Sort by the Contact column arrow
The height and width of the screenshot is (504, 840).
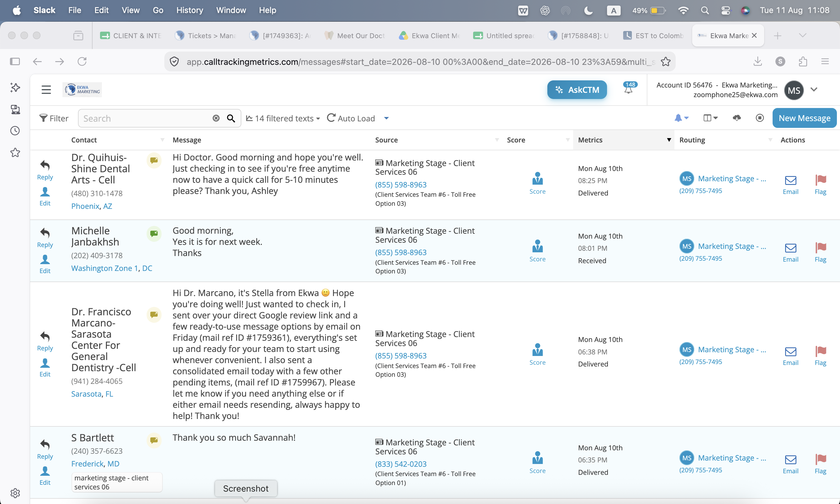[162, 140]
